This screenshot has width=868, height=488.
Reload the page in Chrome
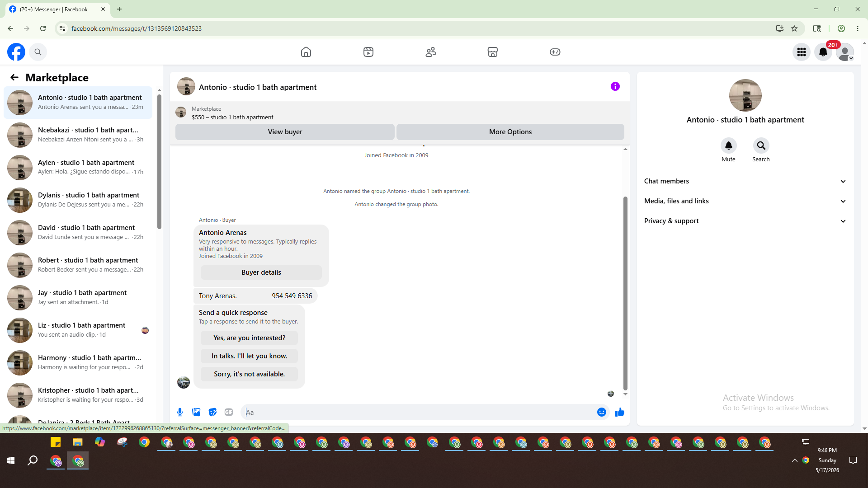(43, 28)
